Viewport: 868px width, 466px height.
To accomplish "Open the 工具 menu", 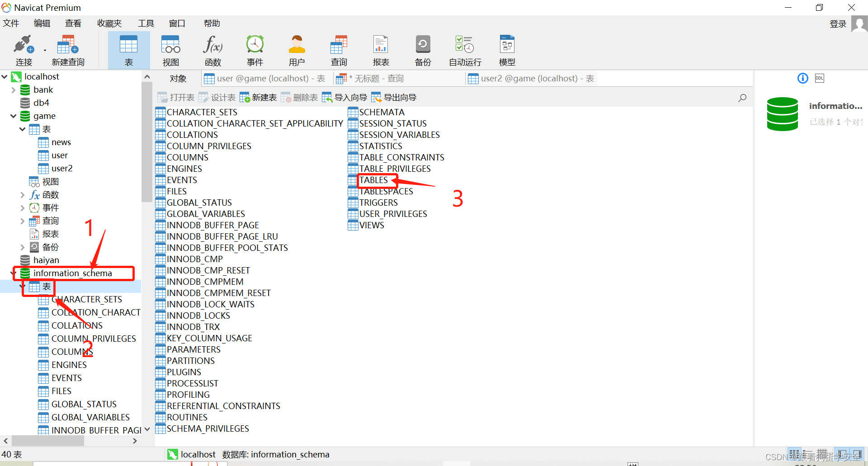I will click(x=146, y=24).
